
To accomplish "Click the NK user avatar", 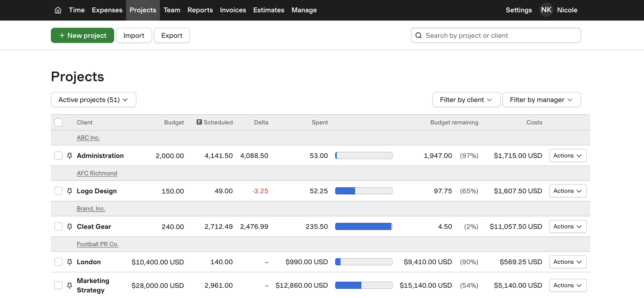I will coord(546,10).
